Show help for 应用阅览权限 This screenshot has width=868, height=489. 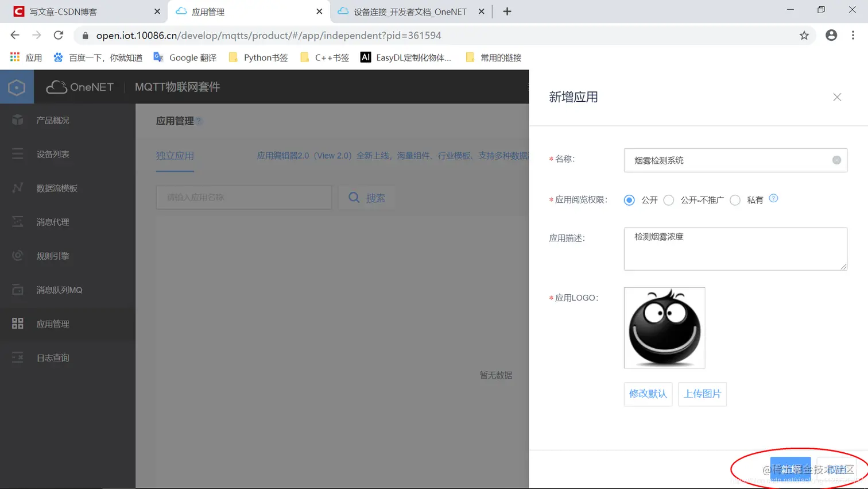pos(773,198)
